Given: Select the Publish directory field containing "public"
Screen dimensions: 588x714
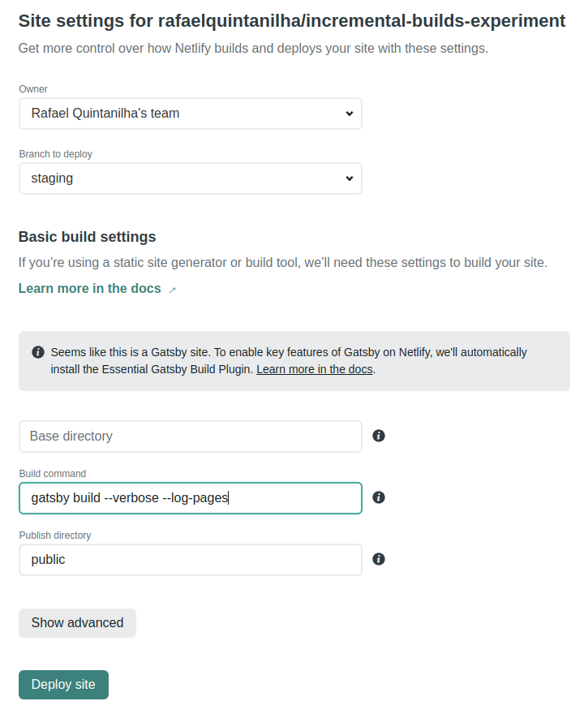Looking at the screenshot, I should pyautogui.click(x=190, y=560).
